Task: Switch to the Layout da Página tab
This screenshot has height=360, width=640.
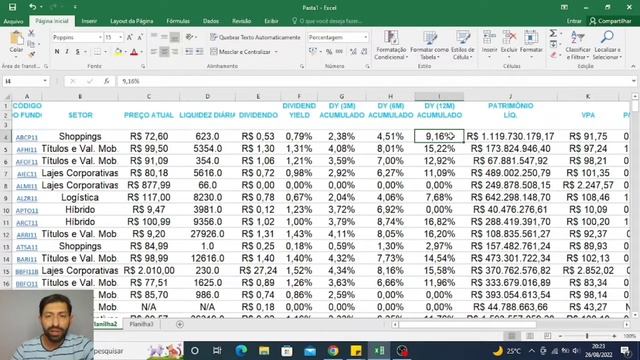Action: (x=132, y=21)
